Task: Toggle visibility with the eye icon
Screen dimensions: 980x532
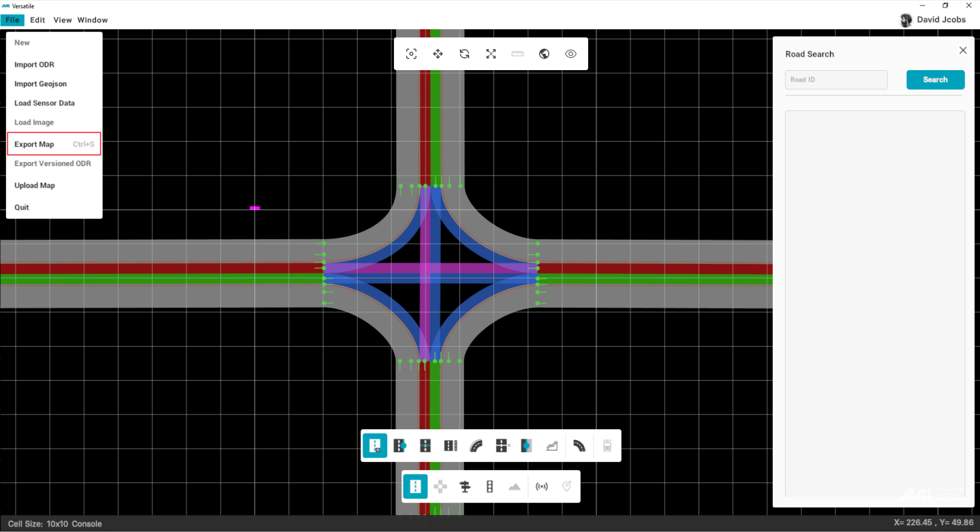Action: (x=570, y=54)
